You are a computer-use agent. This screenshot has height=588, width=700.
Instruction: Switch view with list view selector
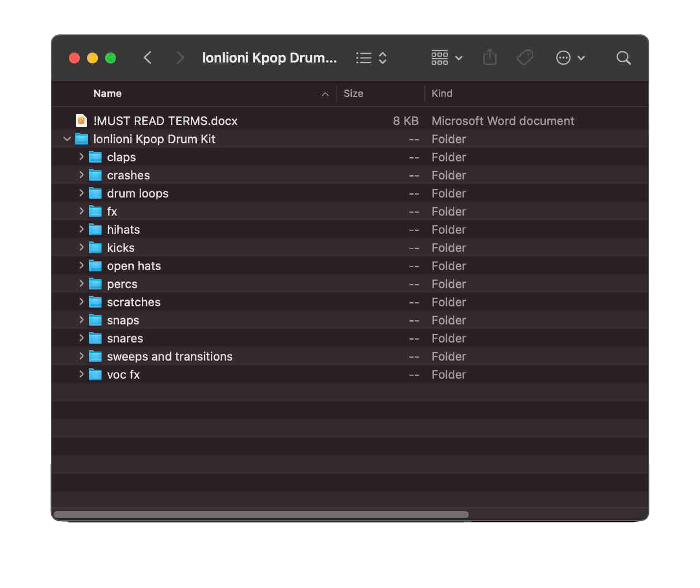point(371,58)
